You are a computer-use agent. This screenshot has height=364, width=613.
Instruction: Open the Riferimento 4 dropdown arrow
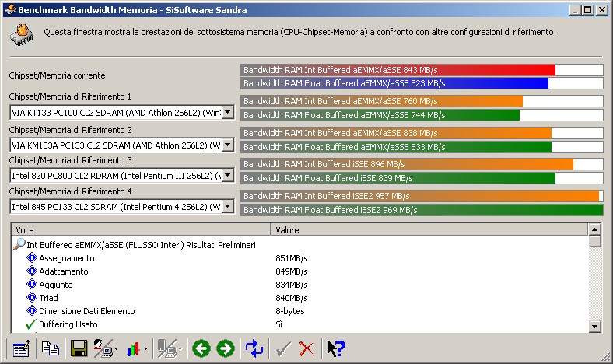(x=227, y=206)
